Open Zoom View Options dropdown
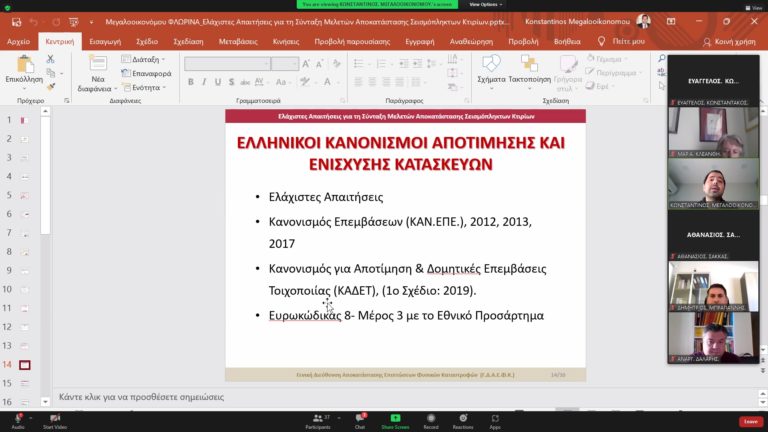This screenshot has height=432, width=768. (x=485, y=4)
